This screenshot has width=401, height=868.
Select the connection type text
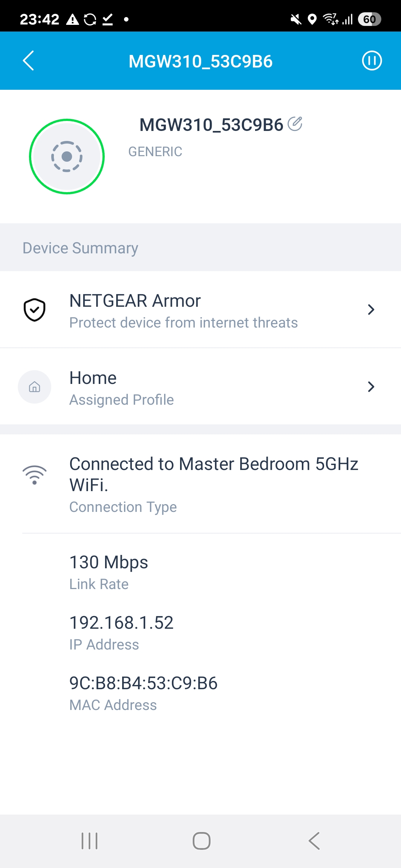click(x=213, y=474)
